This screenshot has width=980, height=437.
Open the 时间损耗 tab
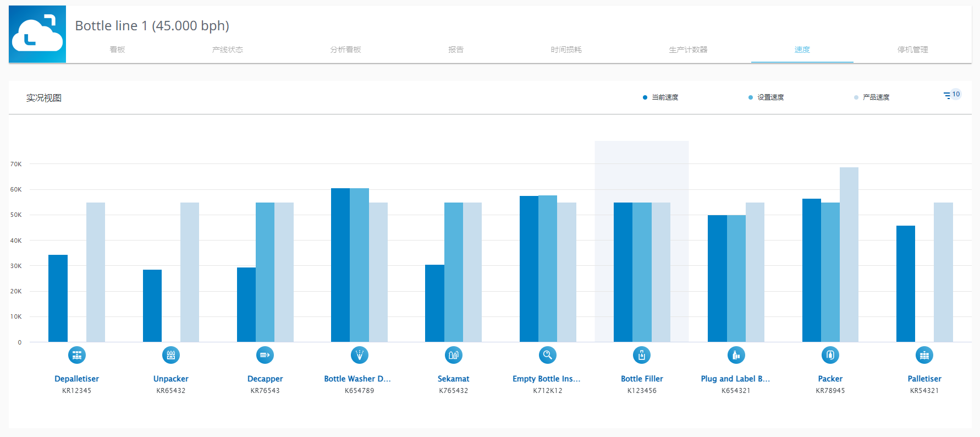coord(566,50)
